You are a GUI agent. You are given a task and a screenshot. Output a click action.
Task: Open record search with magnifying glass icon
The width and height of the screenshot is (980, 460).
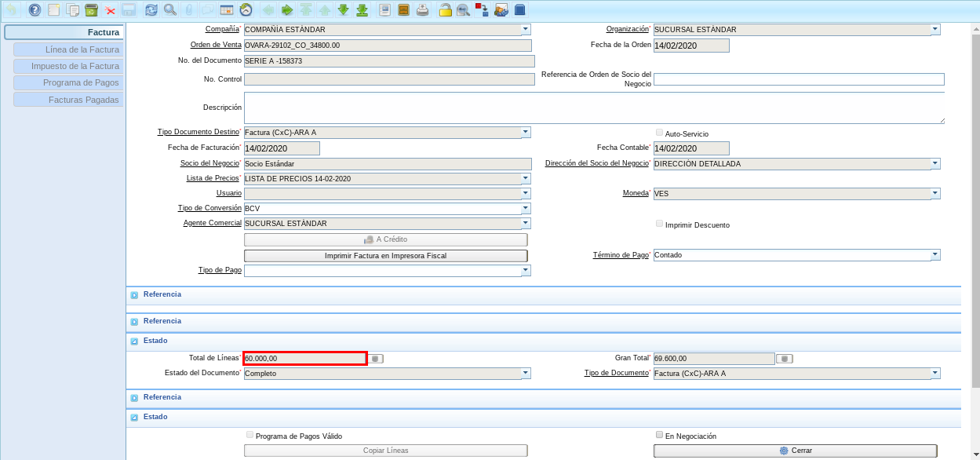click(x=169, y=10)
